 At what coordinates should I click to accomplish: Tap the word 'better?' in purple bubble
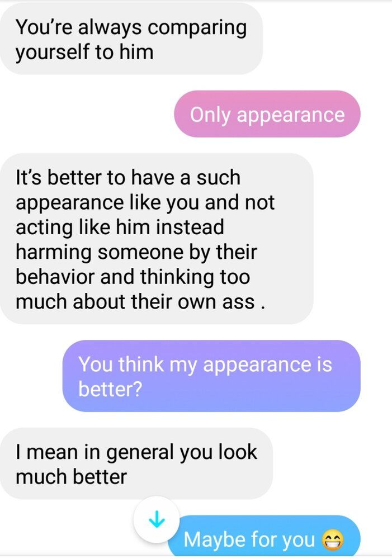click(110, 389)
